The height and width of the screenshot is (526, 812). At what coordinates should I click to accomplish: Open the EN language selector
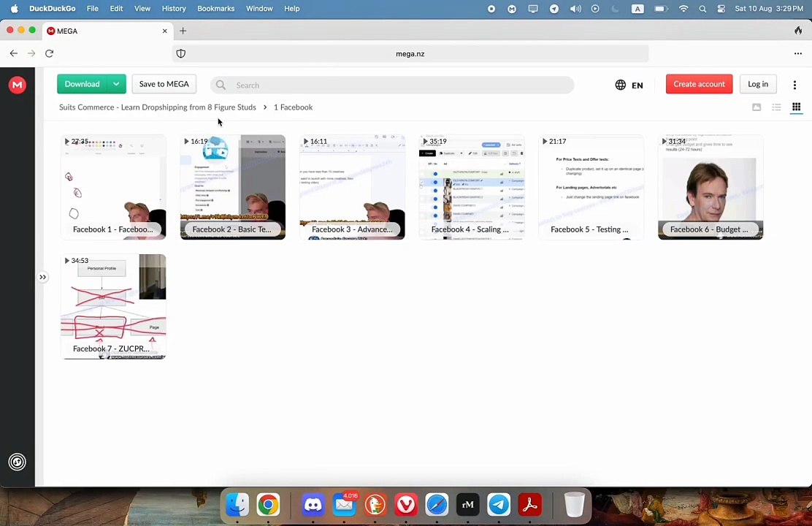click(x=629, y=85)
